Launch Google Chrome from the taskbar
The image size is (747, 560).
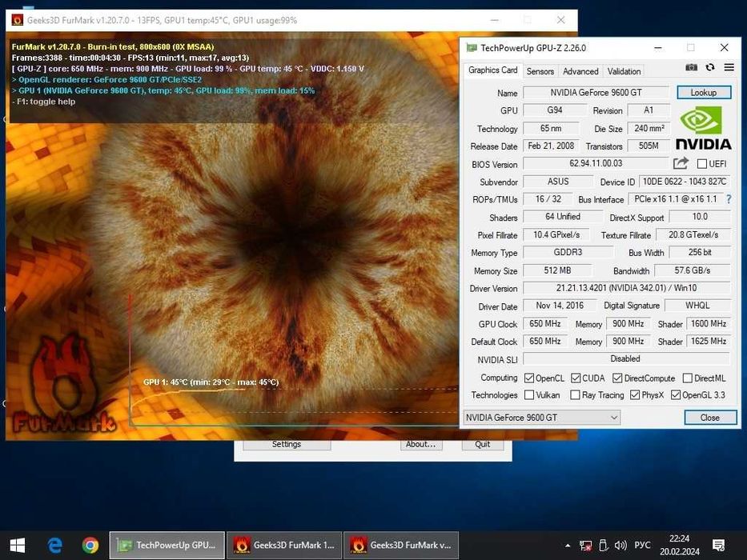[90, 546]
